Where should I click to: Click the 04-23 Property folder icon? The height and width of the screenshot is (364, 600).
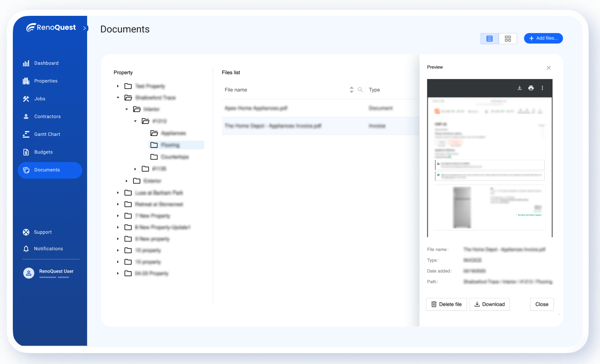coord(128,273)
